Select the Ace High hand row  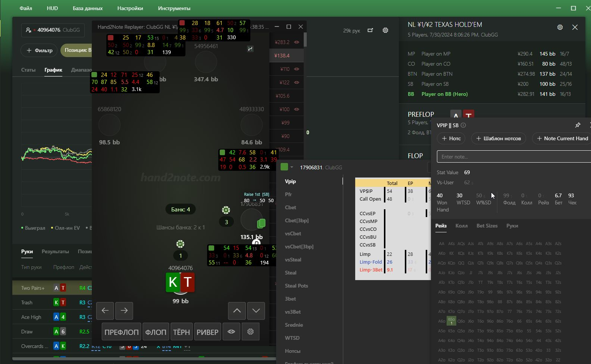pos(52,317)
